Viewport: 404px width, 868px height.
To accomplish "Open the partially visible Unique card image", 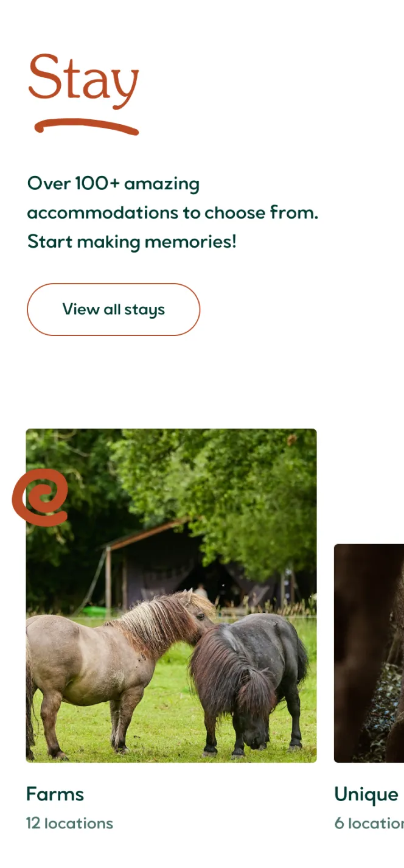I will pos(369,653).
